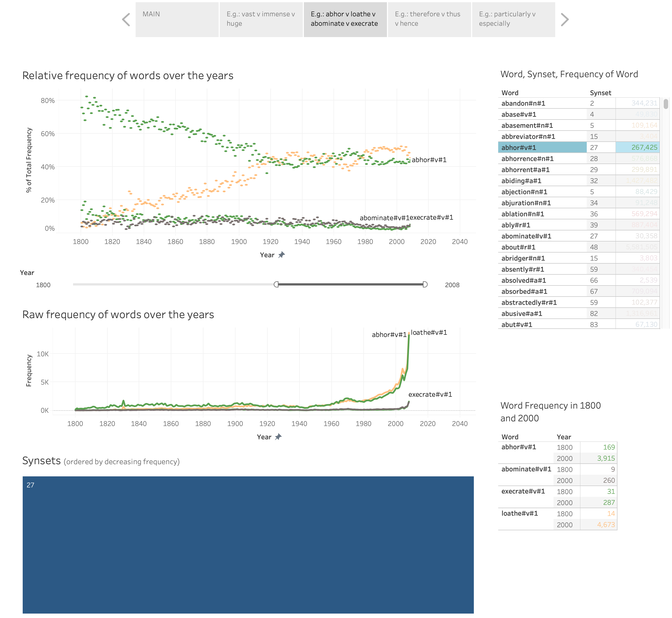Switch to vast v immense v huge tab

(261, 20)
